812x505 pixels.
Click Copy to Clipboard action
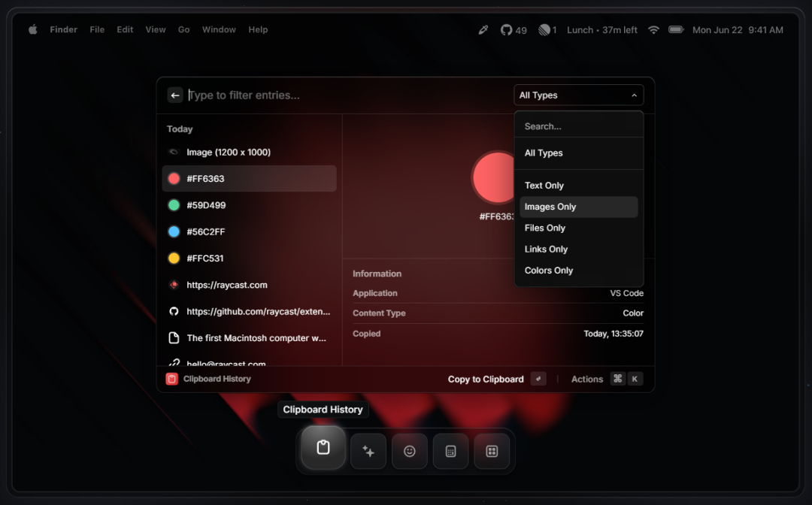pyautogui.click(x=486, y=380)
